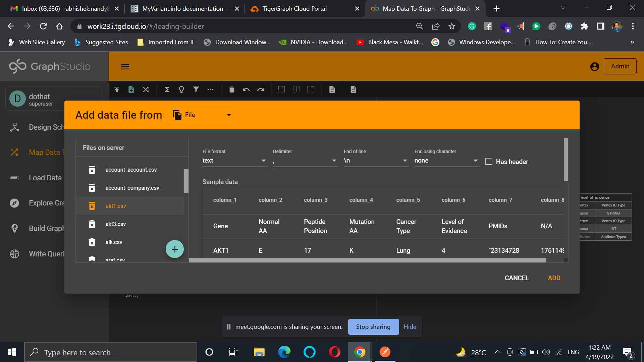Open the File source dropdown
Screen dimensions: 644x362
tap(203, 115)
